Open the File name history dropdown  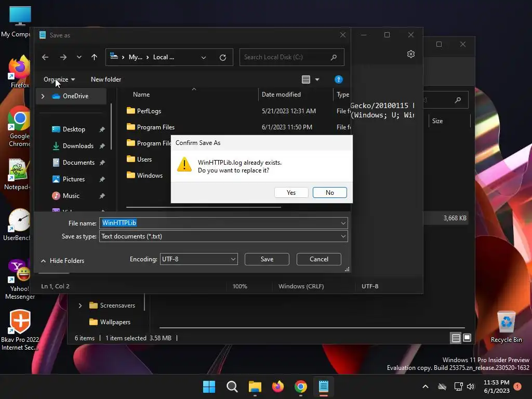(x=343, y=223)
